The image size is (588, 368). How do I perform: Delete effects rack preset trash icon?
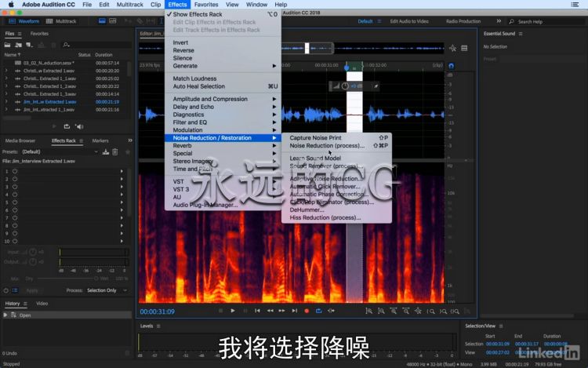click(115, 151)
